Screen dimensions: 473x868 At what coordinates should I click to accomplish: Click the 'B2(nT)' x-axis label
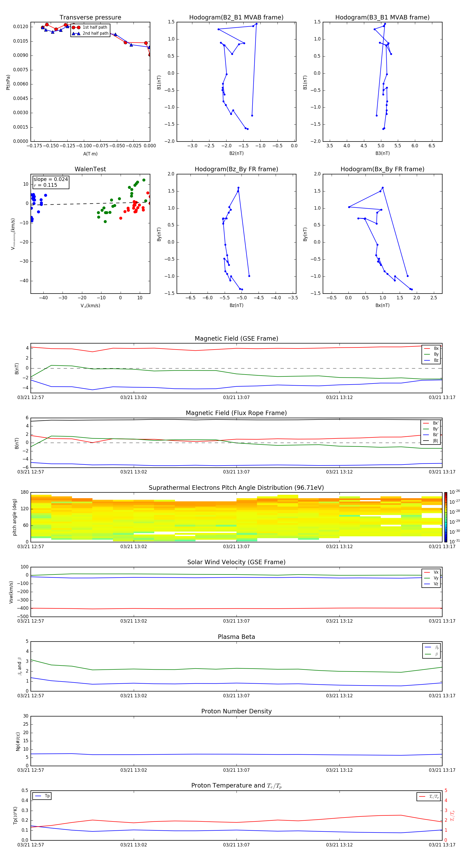coord(236,153)
